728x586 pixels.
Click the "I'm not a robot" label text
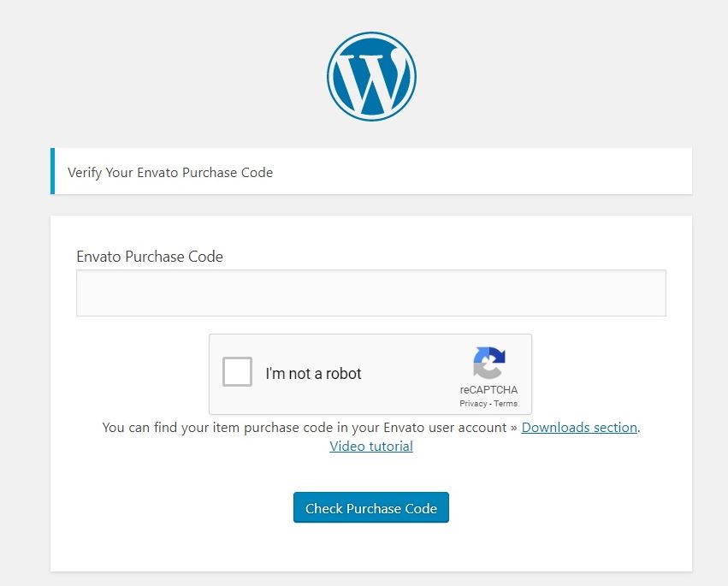313,373
